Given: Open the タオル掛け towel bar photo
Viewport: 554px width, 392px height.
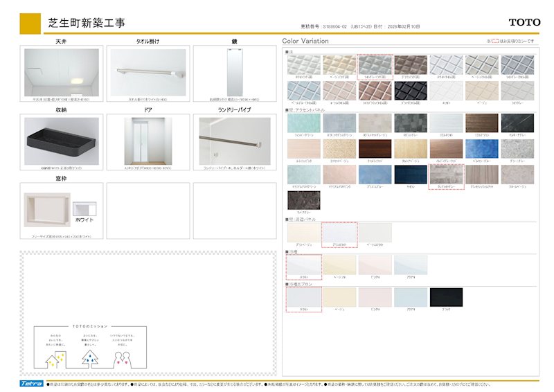Looking at the screenshot, I should click(x=148, y=72).
